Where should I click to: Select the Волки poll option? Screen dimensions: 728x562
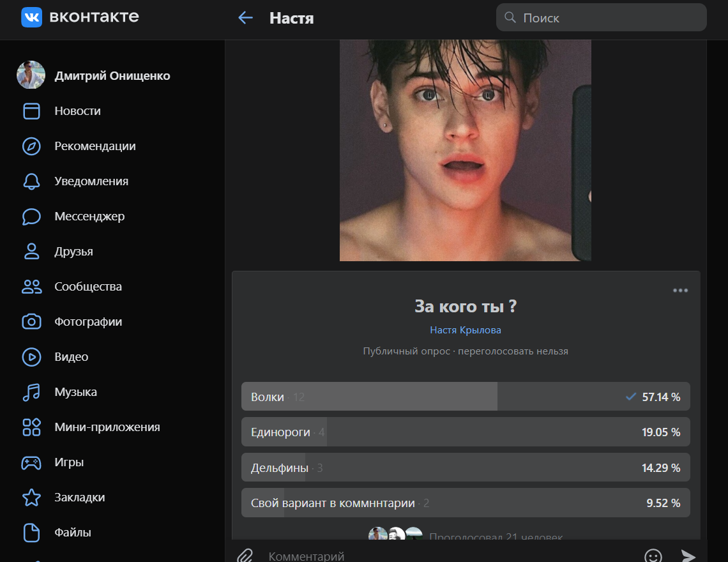click(465, 397)
